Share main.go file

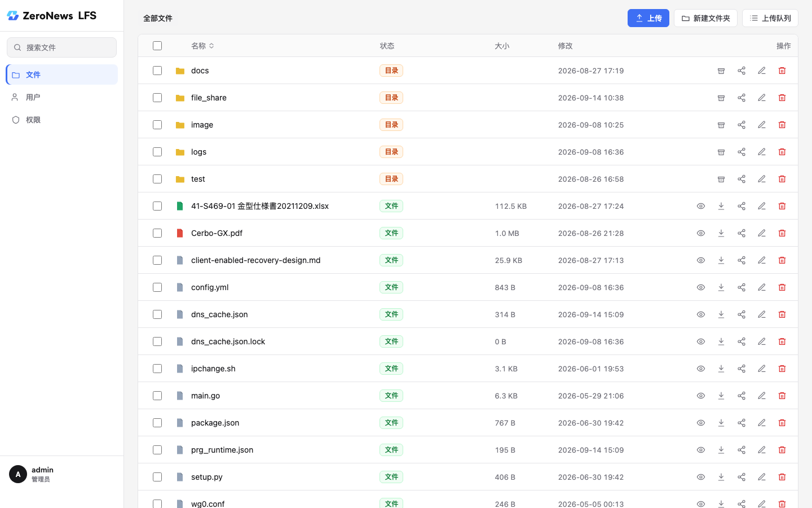point(742,396)
